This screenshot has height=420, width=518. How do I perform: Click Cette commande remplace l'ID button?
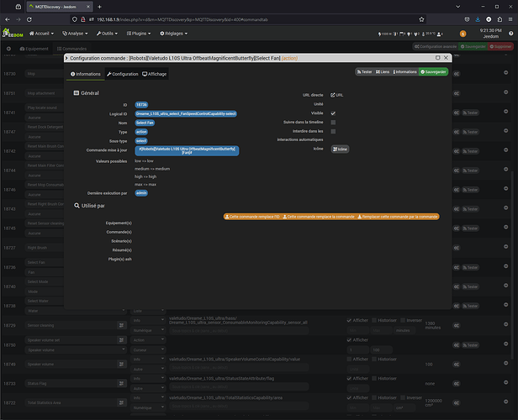tap(252, 216)
